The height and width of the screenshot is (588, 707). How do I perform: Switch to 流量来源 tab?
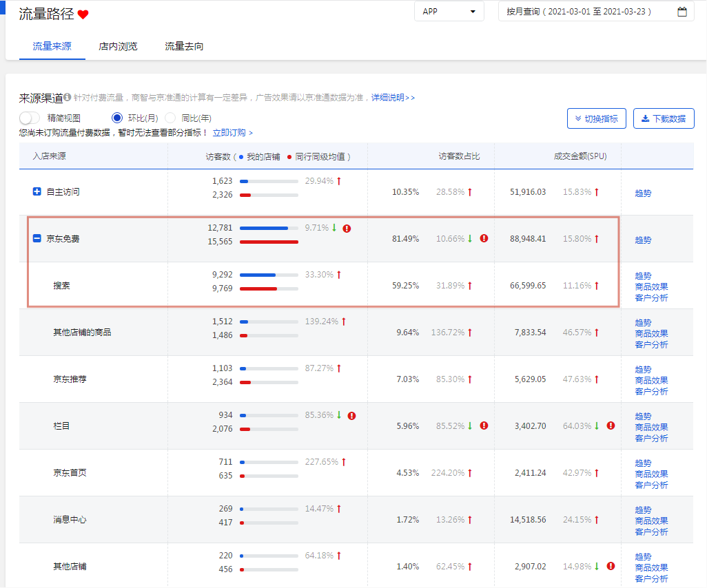[x=52, y=46]
